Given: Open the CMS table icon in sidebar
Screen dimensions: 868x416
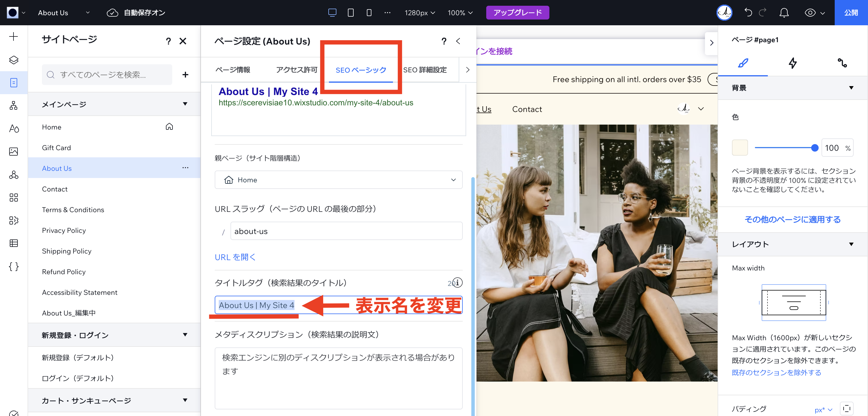Looking at the screenshot, I should [13, 243].
